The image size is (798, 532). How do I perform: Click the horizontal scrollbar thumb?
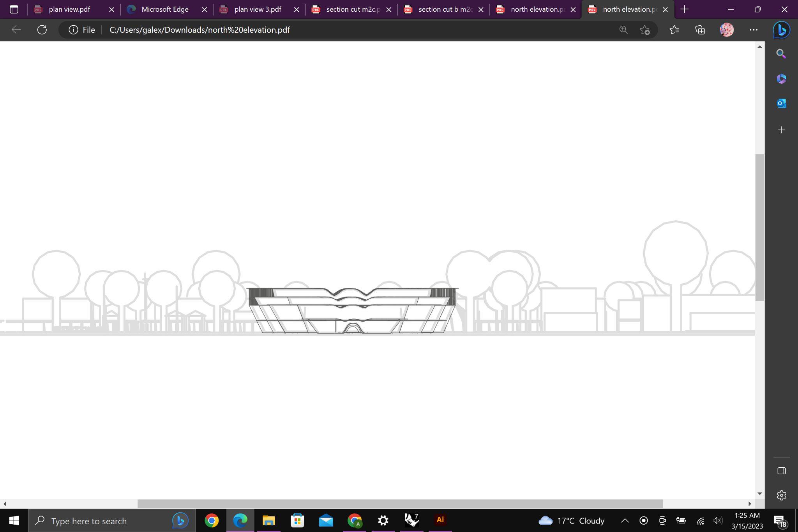pyautogui.click(x=400, y=504)
